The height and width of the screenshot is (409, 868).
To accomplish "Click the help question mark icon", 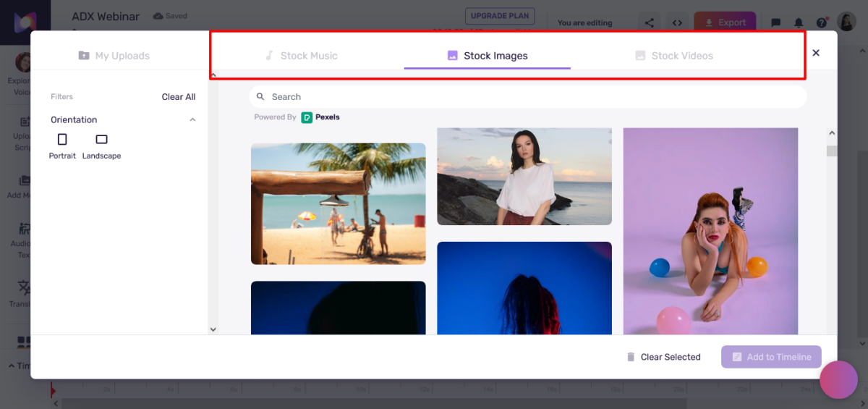I will click(822, 22).
